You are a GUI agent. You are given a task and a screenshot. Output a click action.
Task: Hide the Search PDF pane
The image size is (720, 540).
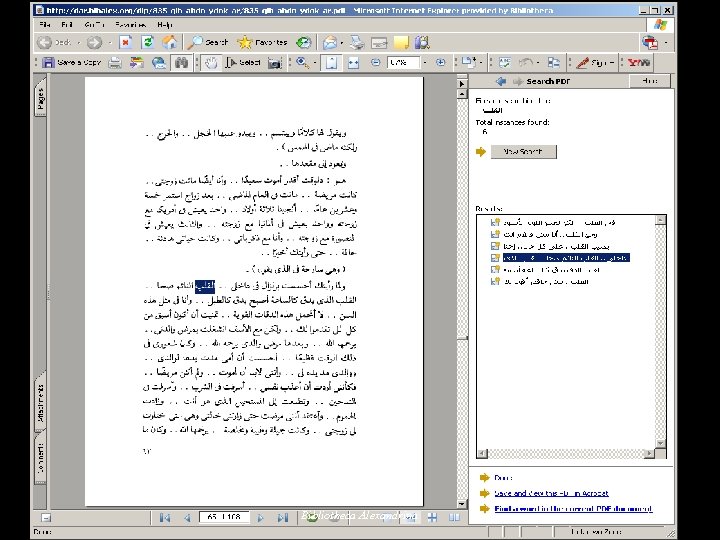(650, 81)
